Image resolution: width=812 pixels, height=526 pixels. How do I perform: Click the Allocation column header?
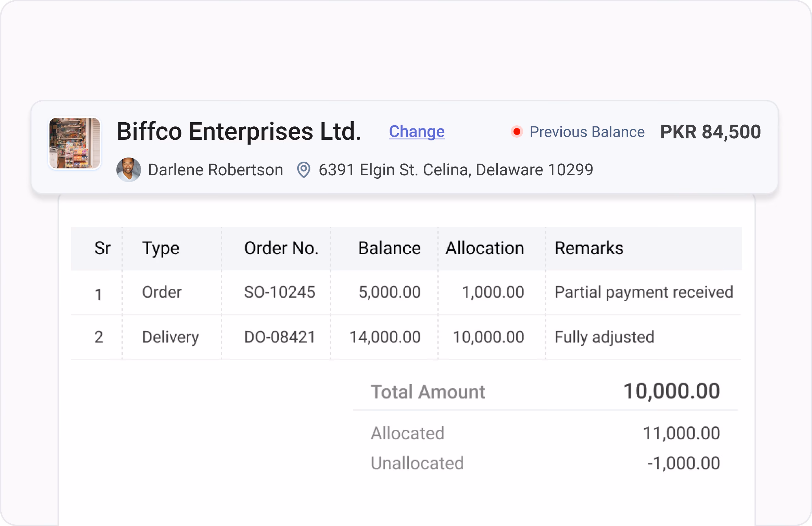[485, 248]
